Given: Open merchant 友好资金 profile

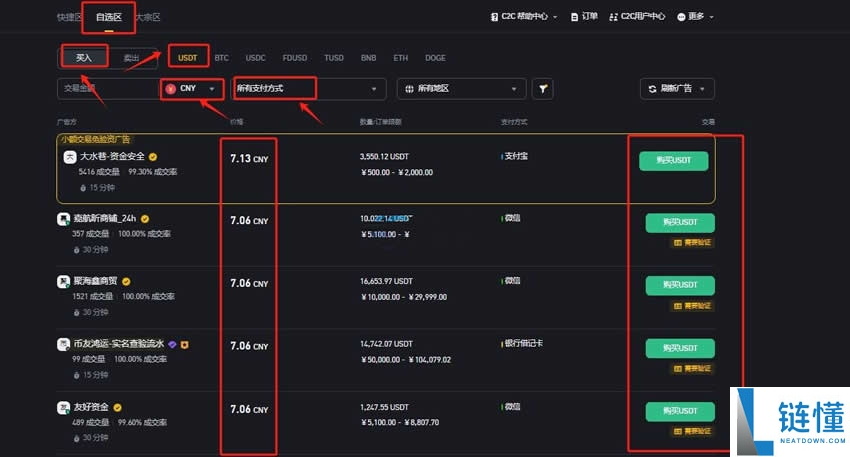Looking at the screenshot, I should coord(91,407).
